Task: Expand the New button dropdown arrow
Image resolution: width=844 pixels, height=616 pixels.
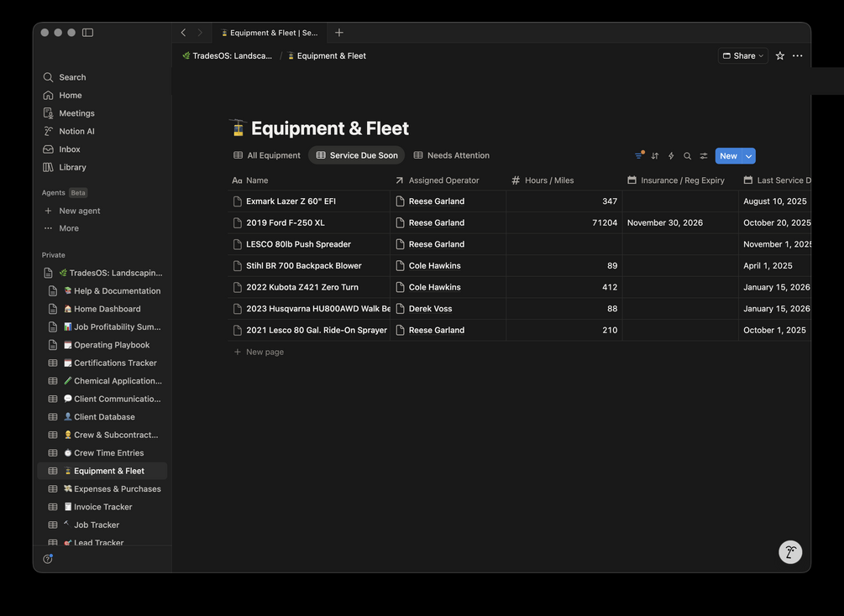Action: pos(748,156)
